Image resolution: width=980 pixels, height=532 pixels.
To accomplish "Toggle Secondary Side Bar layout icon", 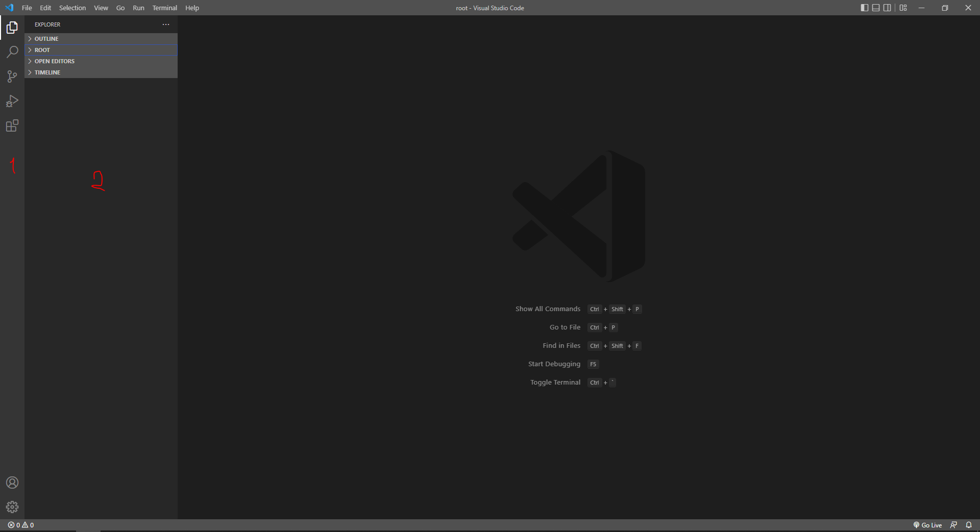I will coord(887,8).
